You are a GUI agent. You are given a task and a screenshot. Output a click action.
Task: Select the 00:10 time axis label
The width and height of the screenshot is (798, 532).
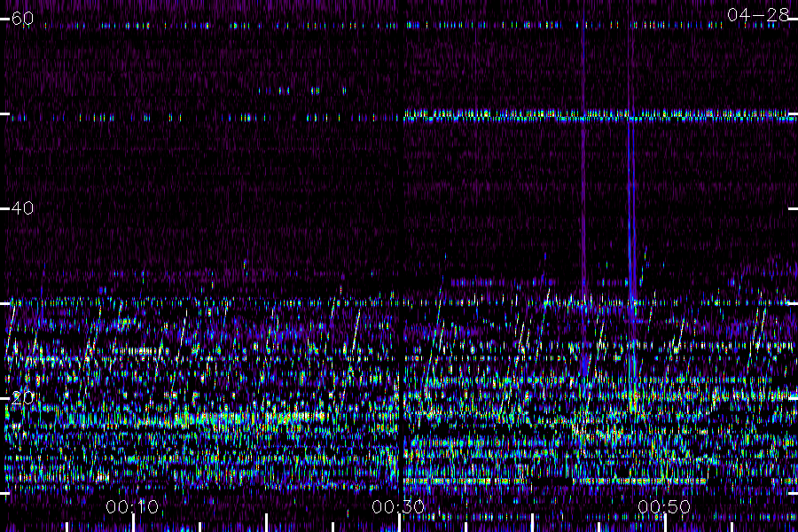point(132,506)
